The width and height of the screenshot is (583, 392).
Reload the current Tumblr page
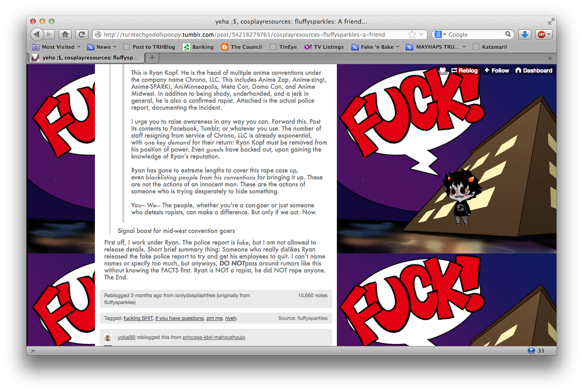81,34
